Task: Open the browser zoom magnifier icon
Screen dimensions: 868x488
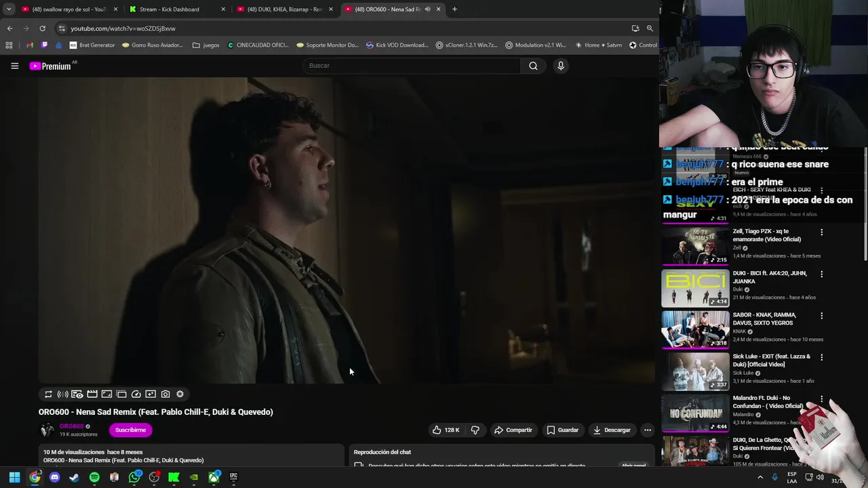Action: pos(650,28)
